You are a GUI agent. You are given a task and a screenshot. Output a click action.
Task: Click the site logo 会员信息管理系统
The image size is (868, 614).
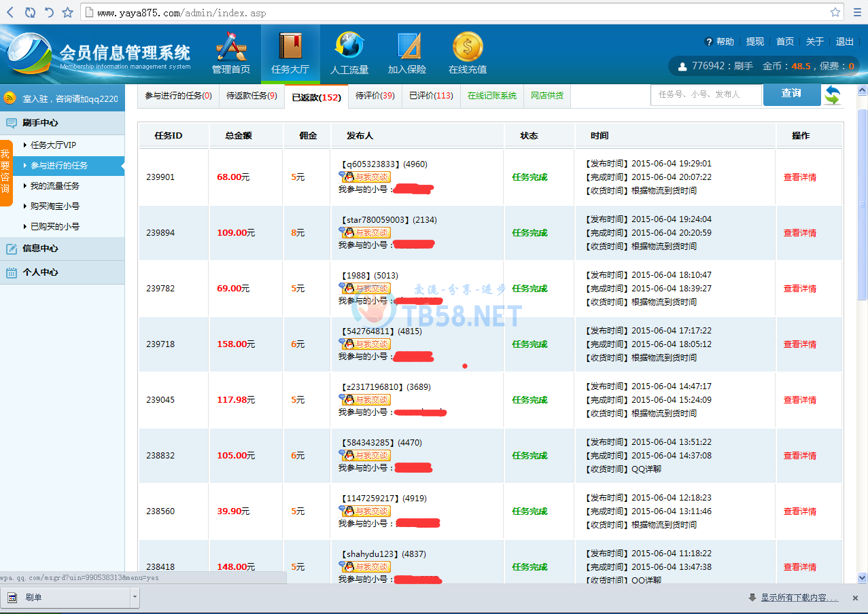pos(99,54)
